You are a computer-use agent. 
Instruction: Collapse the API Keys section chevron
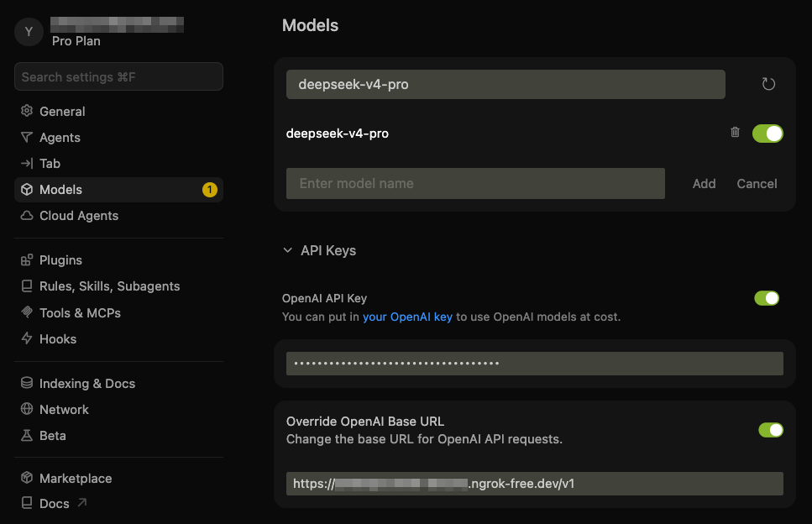click(288, 250)
